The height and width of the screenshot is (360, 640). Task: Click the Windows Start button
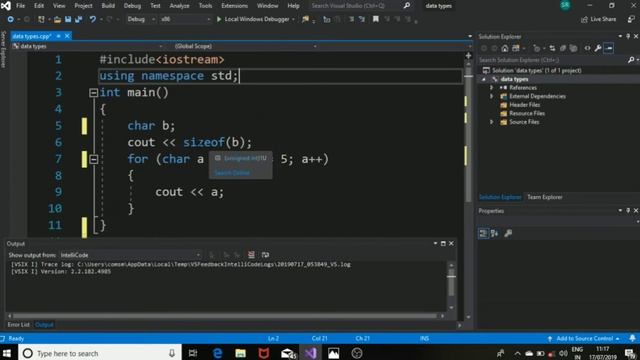pos(7,353)
